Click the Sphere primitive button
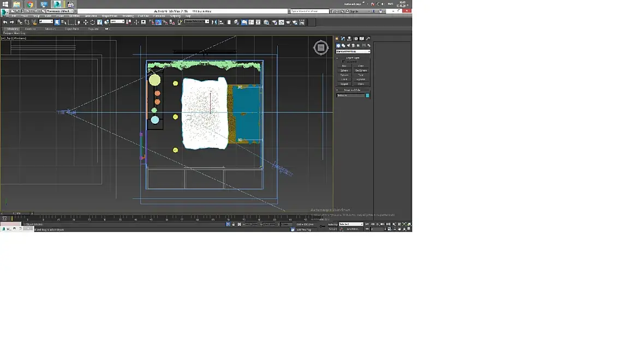 (x=344, y=70)
